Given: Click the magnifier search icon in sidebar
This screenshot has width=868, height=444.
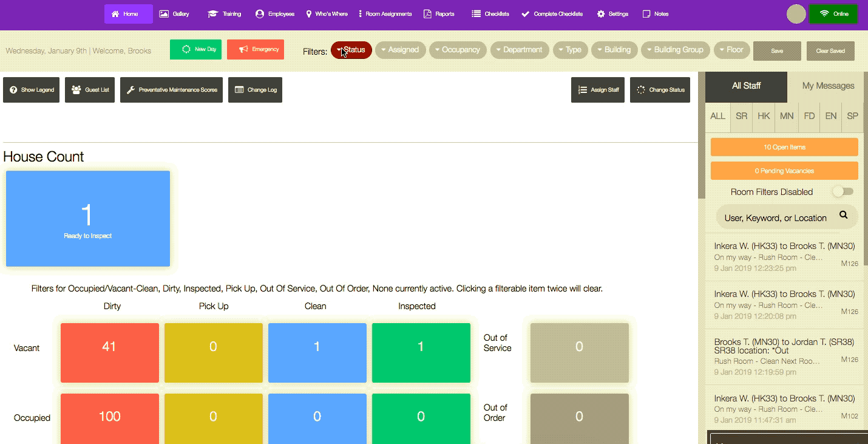Looking at the screenshot, I should 843,215.
